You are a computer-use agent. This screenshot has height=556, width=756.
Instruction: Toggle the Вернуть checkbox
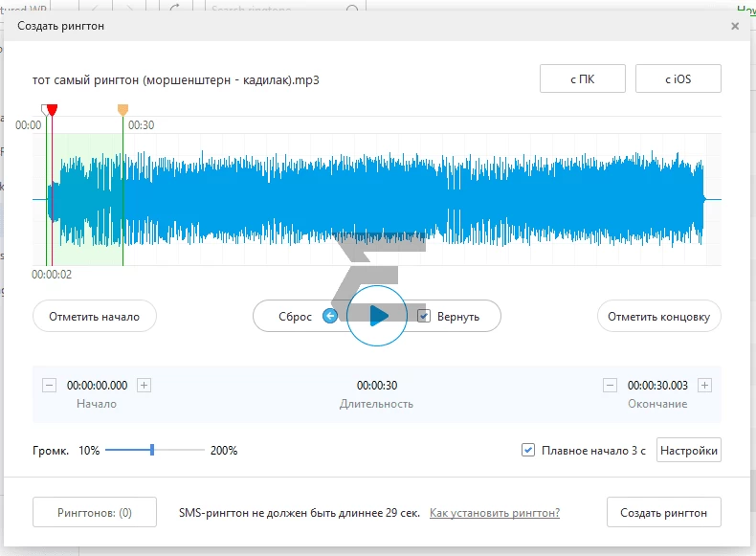[424, 317]
